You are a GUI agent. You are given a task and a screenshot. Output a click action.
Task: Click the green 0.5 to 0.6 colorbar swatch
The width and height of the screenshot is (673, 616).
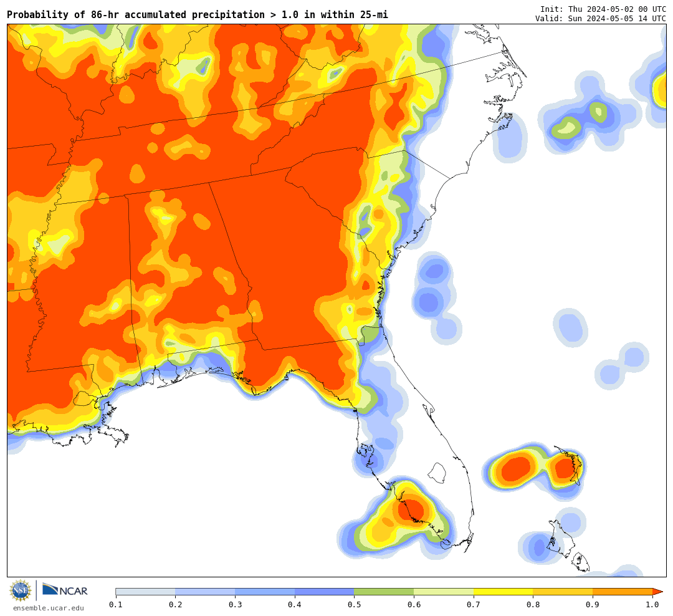point(384,592)
